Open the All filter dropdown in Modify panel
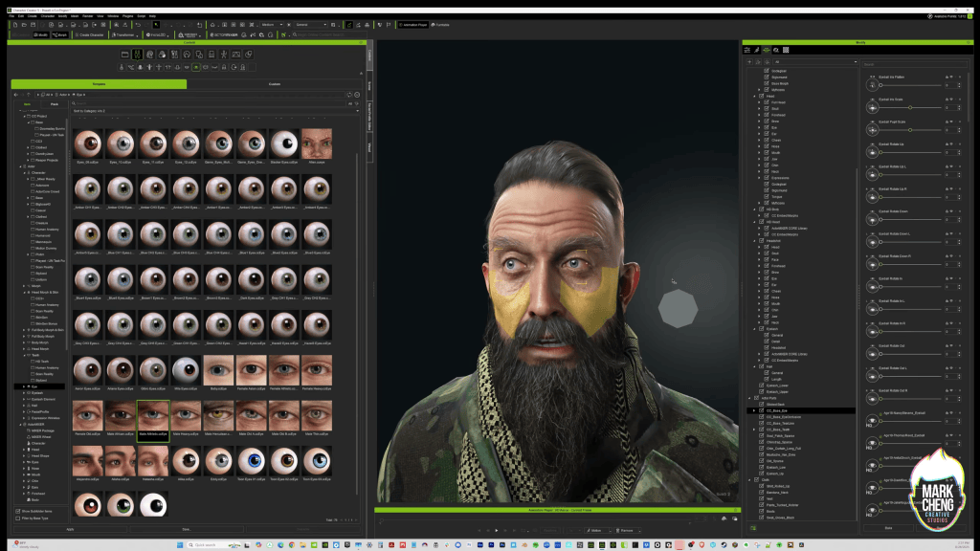The image size is (980, 551). (x=815, y=62)
